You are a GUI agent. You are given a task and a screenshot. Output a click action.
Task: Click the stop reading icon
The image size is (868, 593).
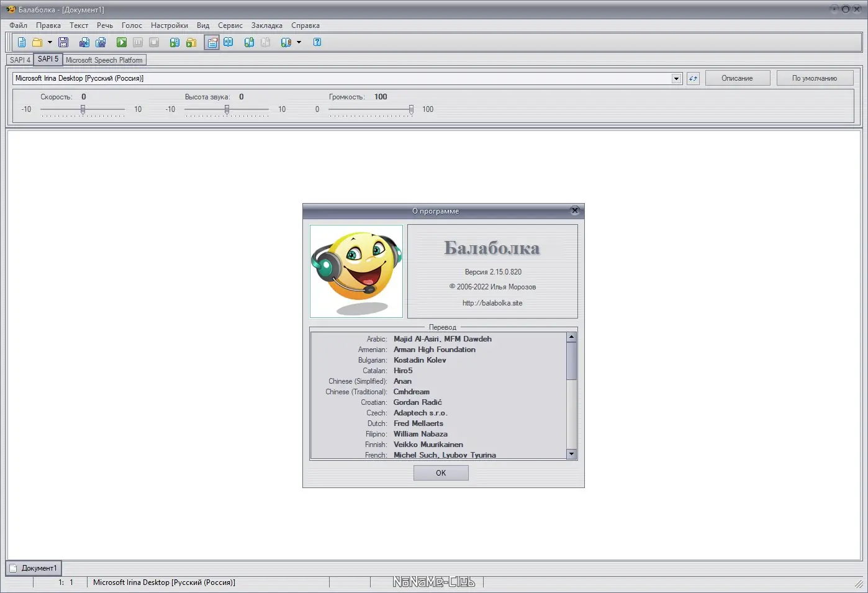pos(154,42)
